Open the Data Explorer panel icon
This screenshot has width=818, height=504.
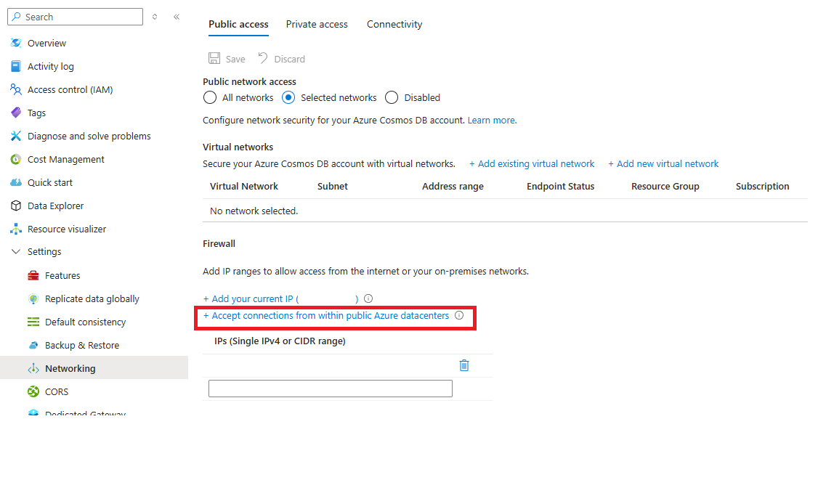pyautogui.click(x=16, y=206)
